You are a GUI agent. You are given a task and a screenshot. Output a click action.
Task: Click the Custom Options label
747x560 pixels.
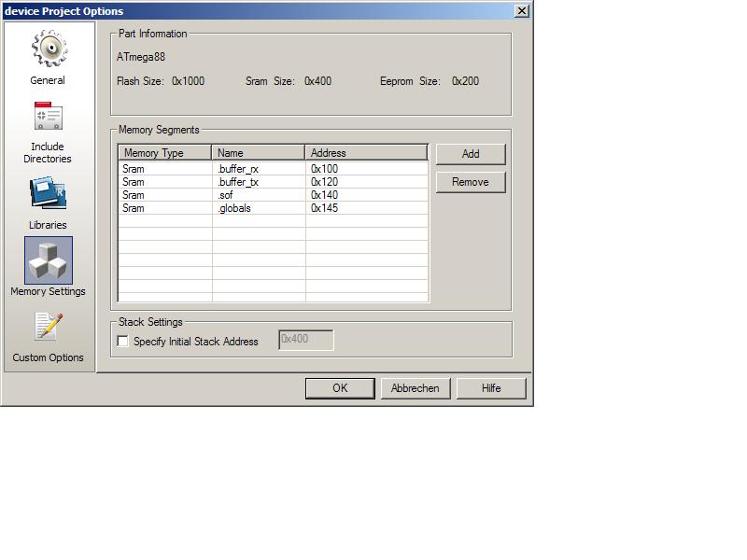coord(49,357)
